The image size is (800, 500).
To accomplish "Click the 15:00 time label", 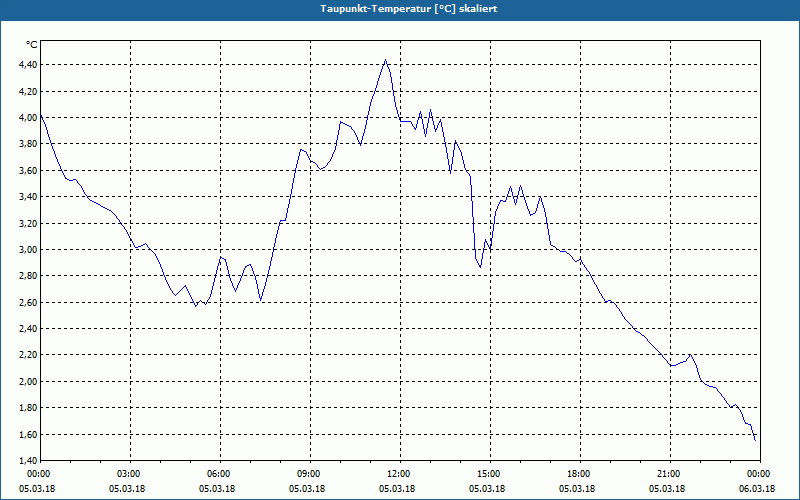I will [491, 474].
